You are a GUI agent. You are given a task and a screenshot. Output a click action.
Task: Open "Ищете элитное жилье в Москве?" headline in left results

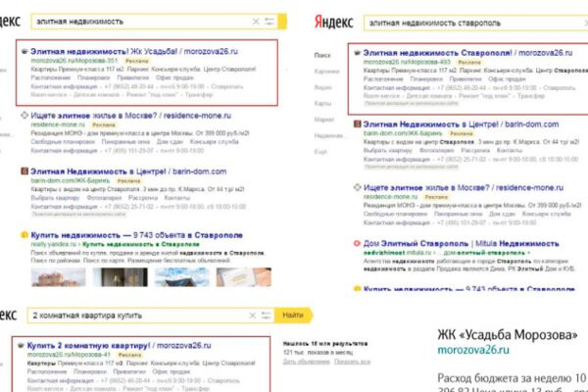(x=131, y=116)
